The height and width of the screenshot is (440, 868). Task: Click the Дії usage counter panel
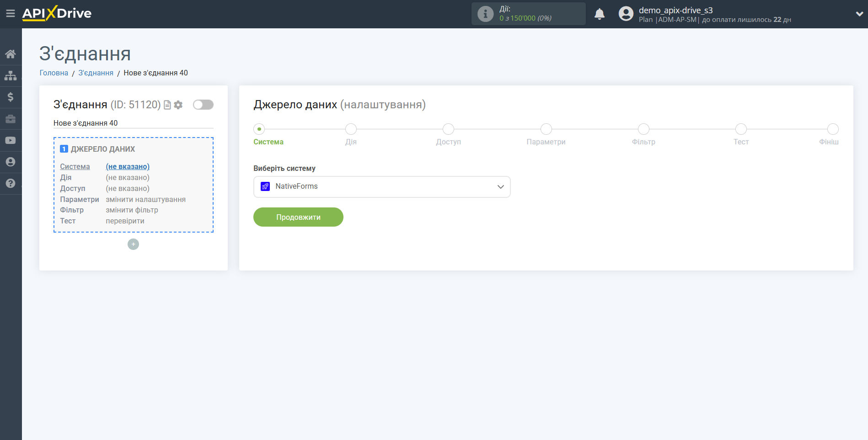[528, 14]
